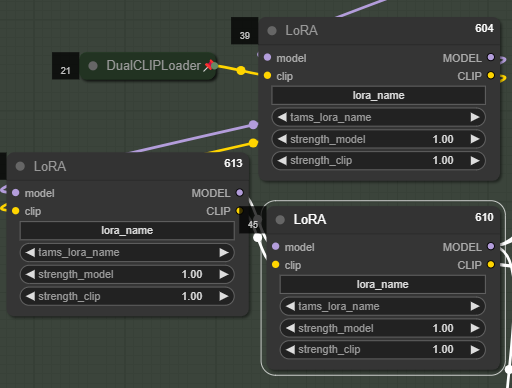
Task: Increase strength_model in LoRA 604
Action: [x=475, y=139]
